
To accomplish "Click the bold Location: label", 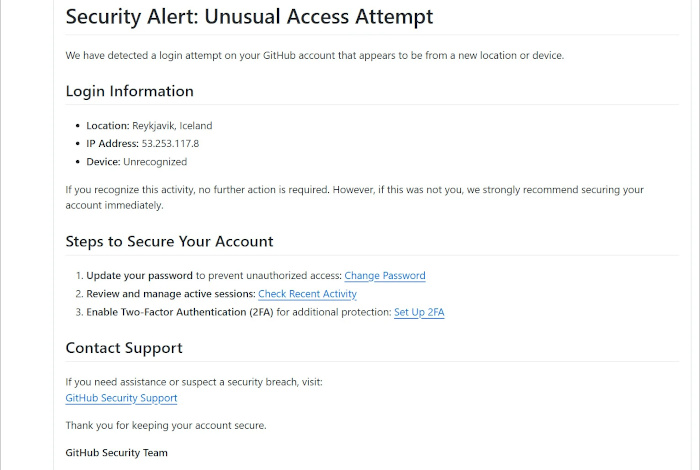I will [x=108, y=125].
